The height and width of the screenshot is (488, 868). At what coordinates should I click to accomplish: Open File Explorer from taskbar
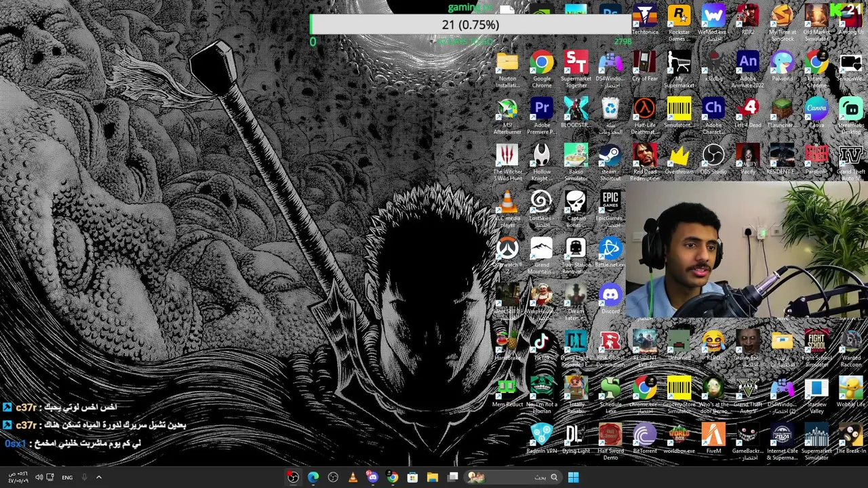click(432, 477)
